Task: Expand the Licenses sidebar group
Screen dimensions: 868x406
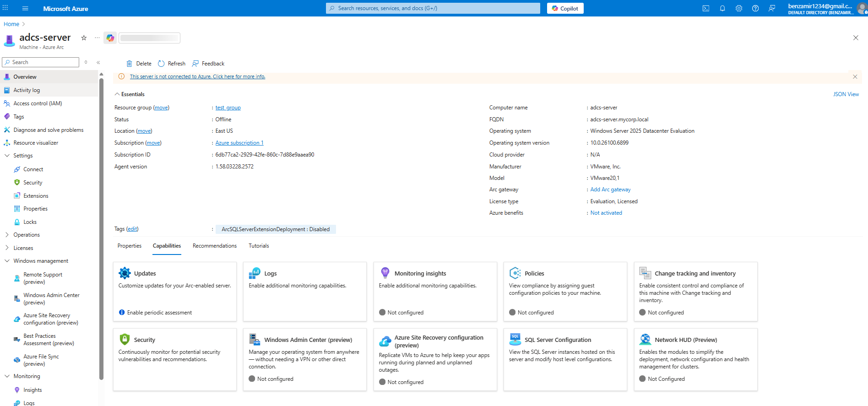Action: (x=7, y=248)
